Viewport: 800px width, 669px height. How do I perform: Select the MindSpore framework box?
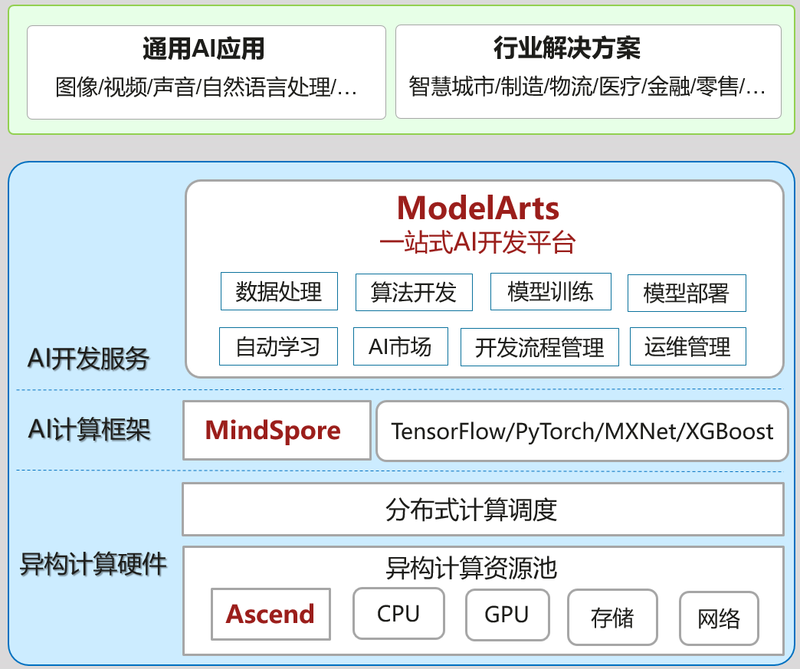(277, 430)
